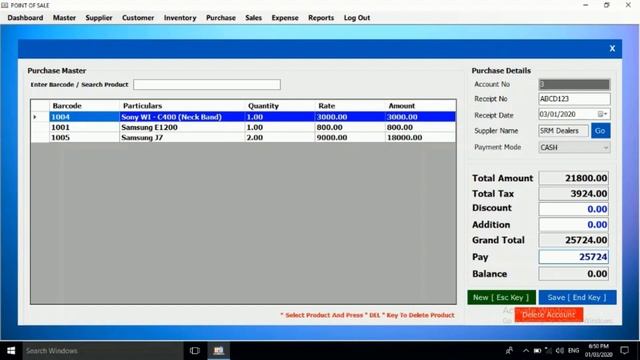The width and height of the screenshot is (640, 360).
Task: Click the Barcode column header
Action: click(x=84, y=106)
